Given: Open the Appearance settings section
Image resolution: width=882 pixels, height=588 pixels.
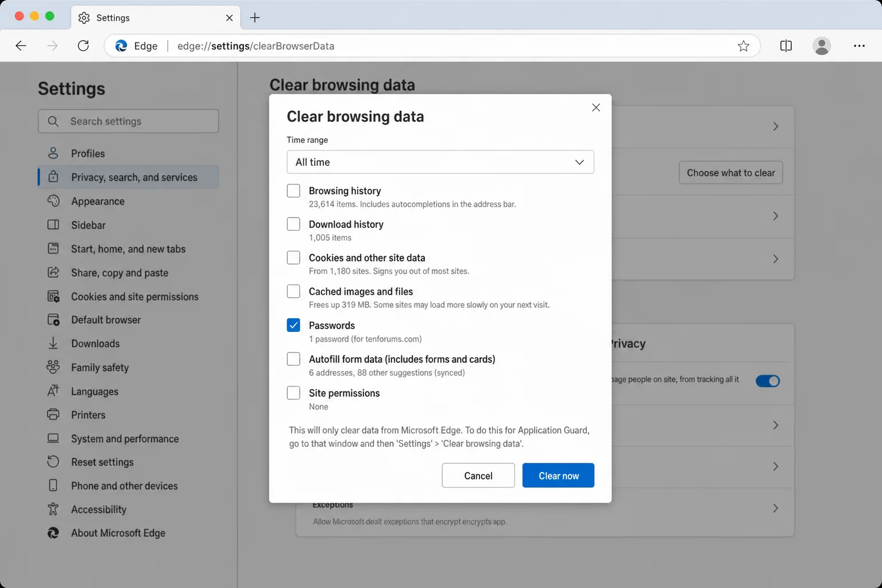Looking at the screenshot, I should 128,201.
